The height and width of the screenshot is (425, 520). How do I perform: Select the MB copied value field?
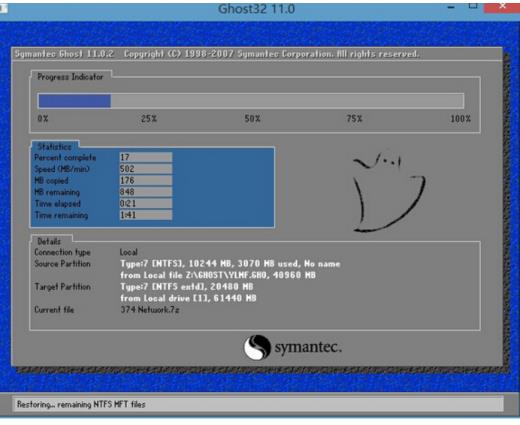(146, 180)
